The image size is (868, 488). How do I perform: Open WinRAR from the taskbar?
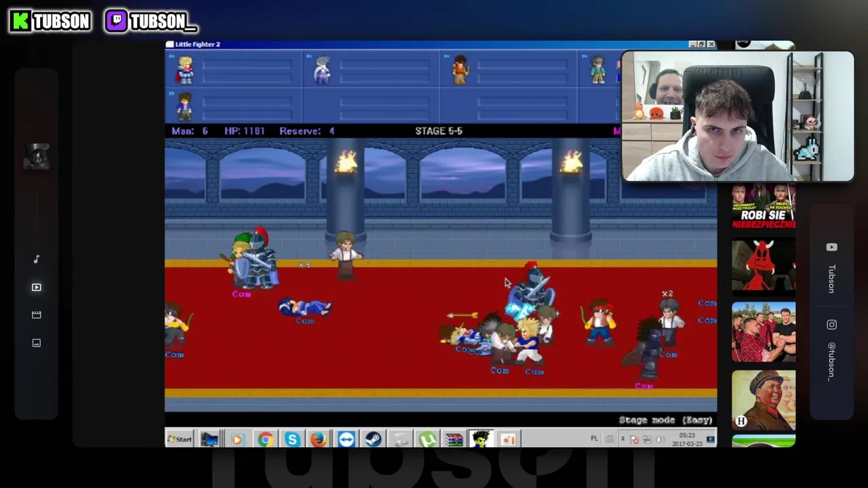[454, 440]
